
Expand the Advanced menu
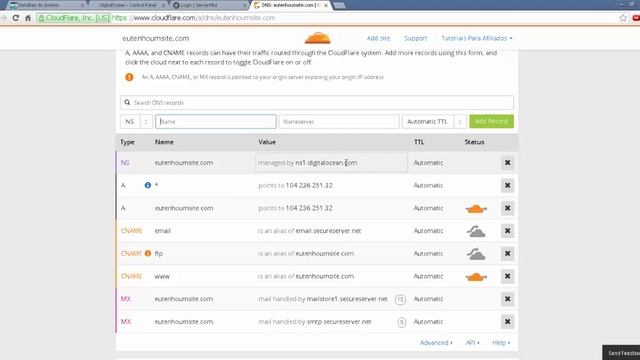point(436,343)
